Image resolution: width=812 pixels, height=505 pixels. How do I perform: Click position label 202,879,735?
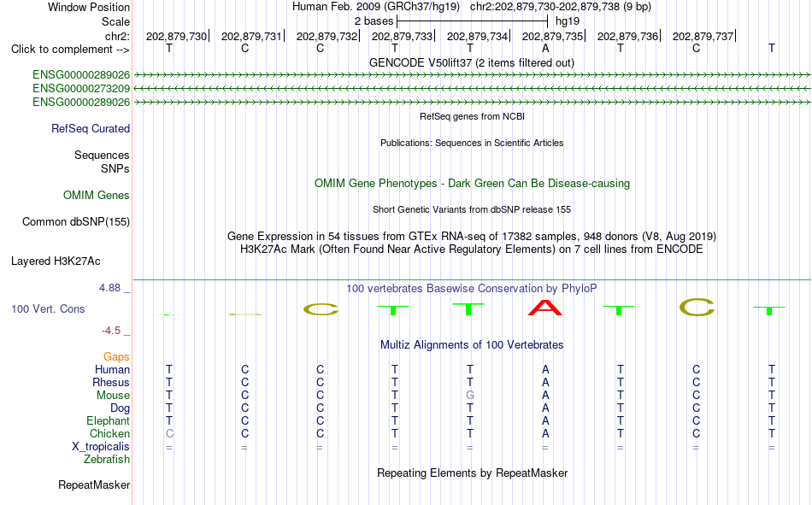coord(552,36)
